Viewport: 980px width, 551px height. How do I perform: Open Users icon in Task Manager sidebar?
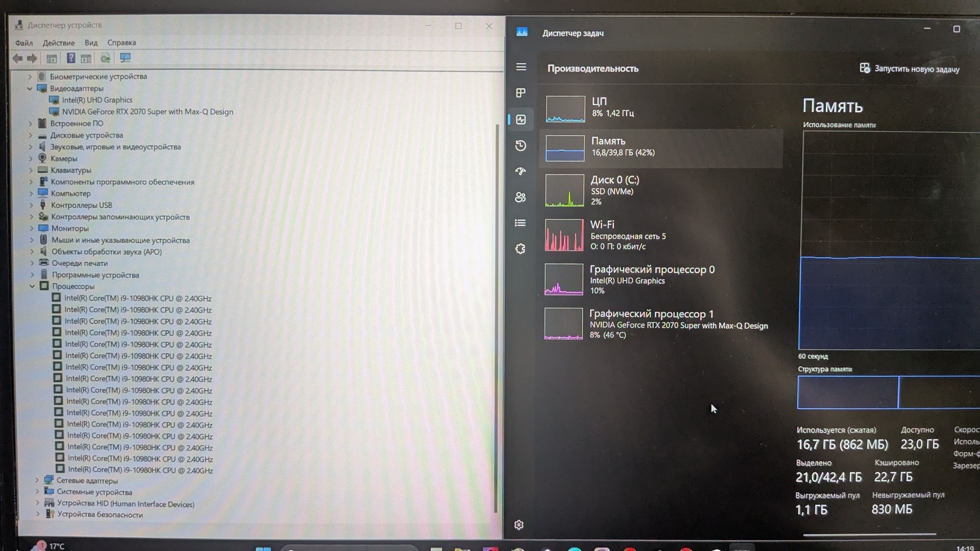[x=521, y=197]
